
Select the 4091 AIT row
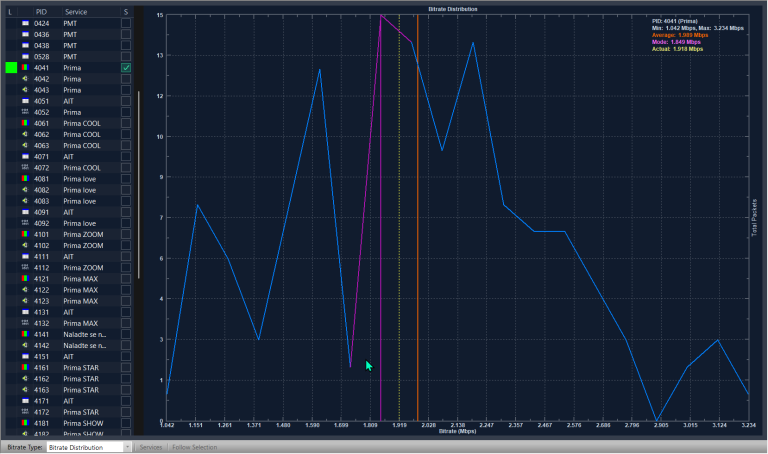(69, 212)
